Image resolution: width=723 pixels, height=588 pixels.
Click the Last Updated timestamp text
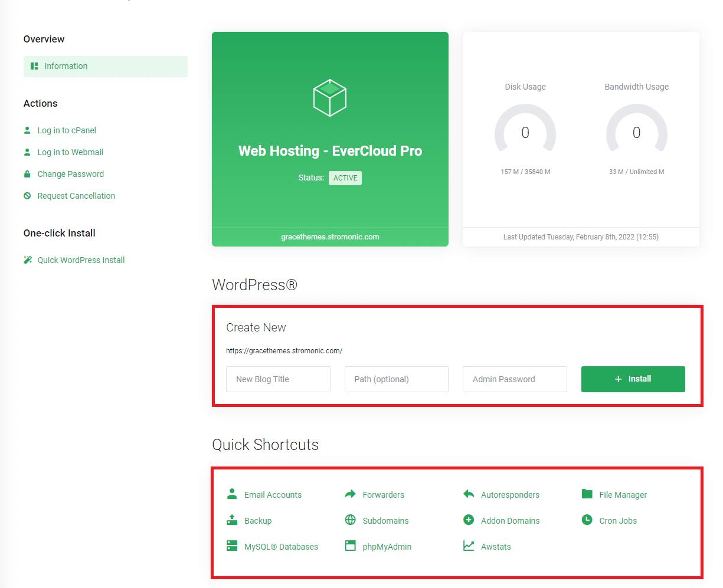pyautogui.click(x=581, y=237)
